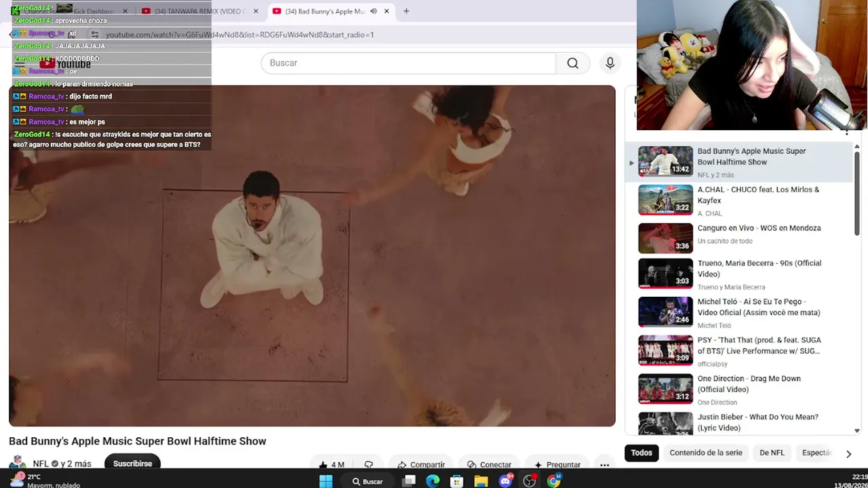Close the TANWAPA REMIX tab
This screenshot has width=868, height=488.
(256, 11)
